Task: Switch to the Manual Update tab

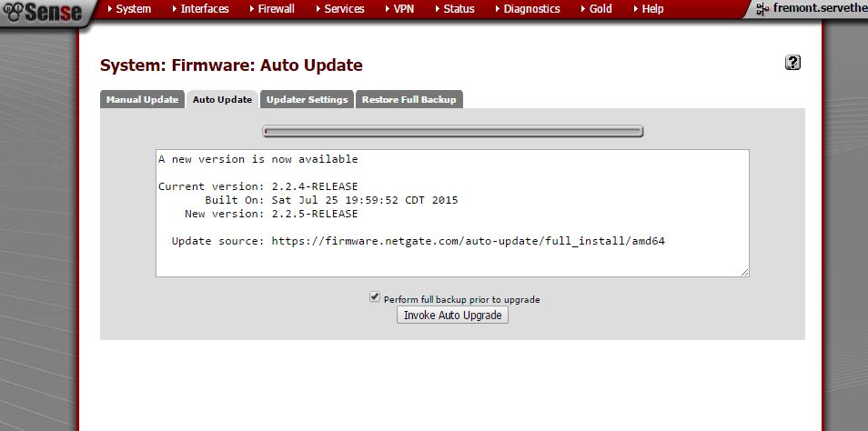Action: coord(142,100)
